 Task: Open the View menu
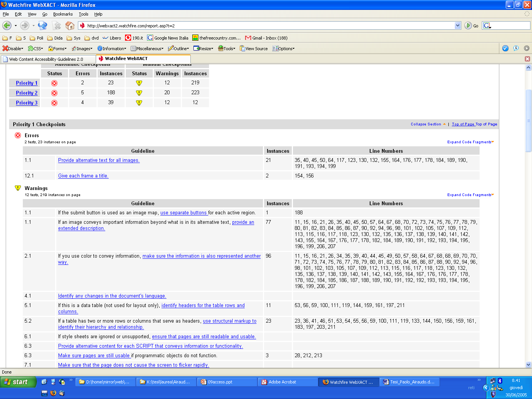32,14
